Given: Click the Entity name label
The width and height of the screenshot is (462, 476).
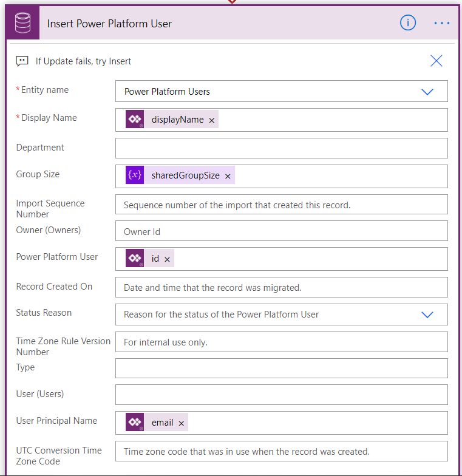Looking at the screenshot, I should pos(45,90).
